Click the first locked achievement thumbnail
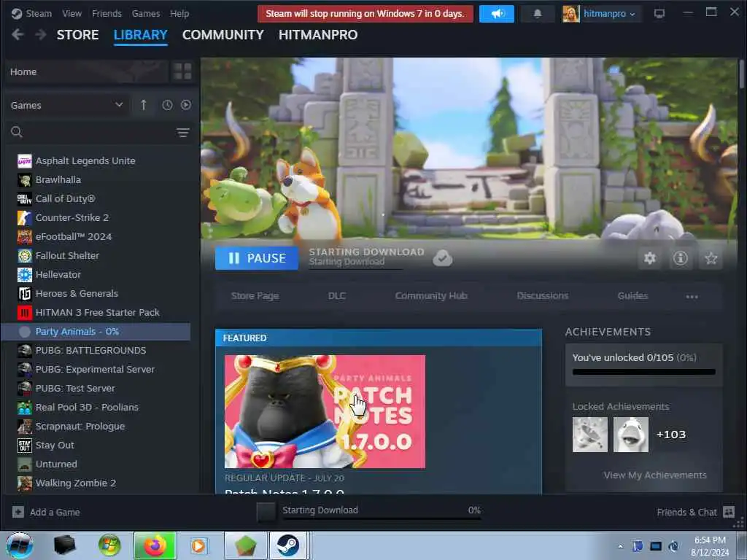 589,435
